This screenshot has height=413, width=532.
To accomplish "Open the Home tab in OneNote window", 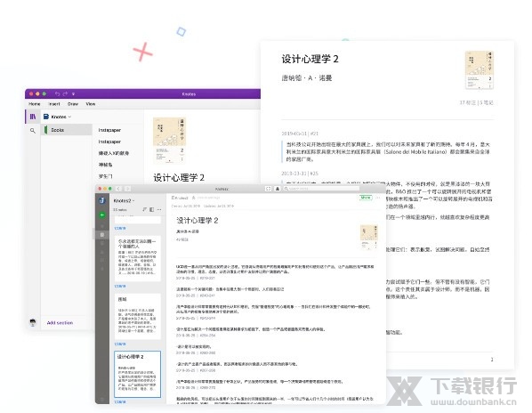I will pyautogui.click(x=35, y=104).
